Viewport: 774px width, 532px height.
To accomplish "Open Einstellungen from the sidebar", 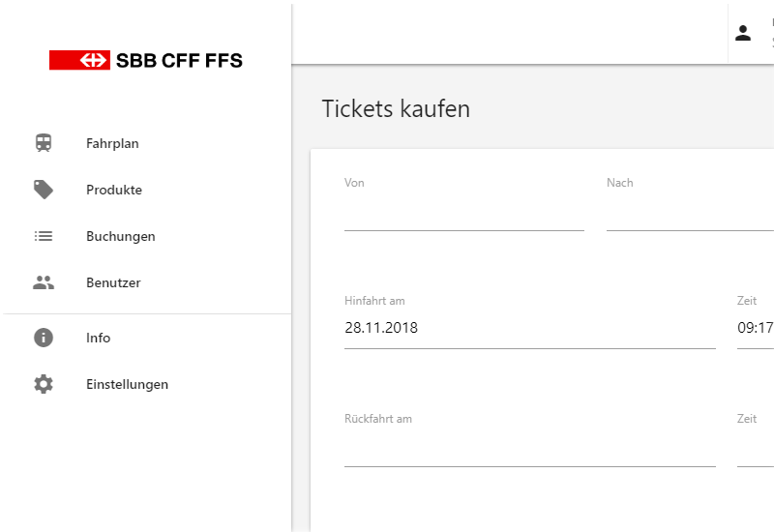I will coord(147,384).
